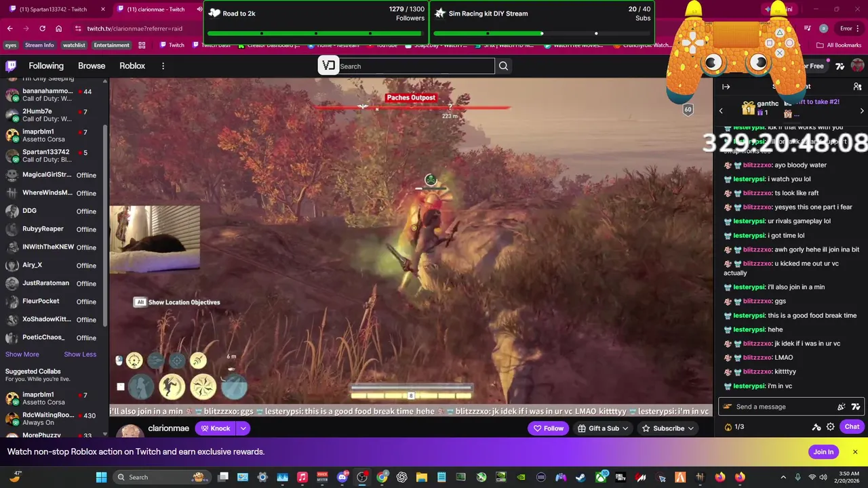This screenshot has height=488, width=868.
Task: Expand the Gift a Sub dropdown
Action: point(625,428)
